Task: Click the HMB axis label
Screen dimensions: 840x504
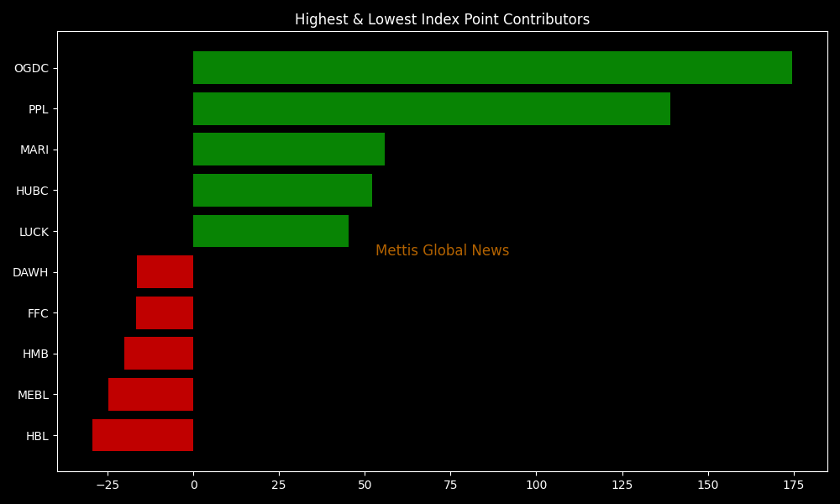Action: [x=35, y=354]
